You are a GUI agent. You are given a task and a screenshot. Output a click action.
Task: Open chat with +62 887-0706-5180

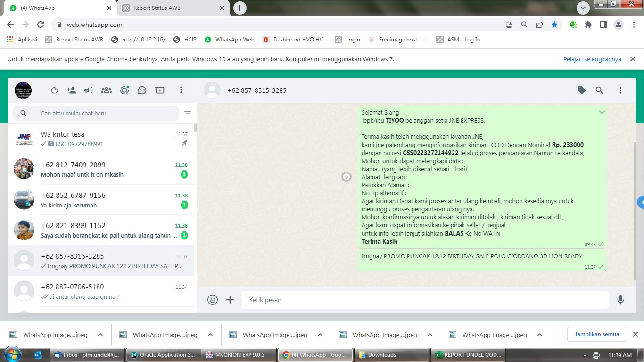(101, 291)
